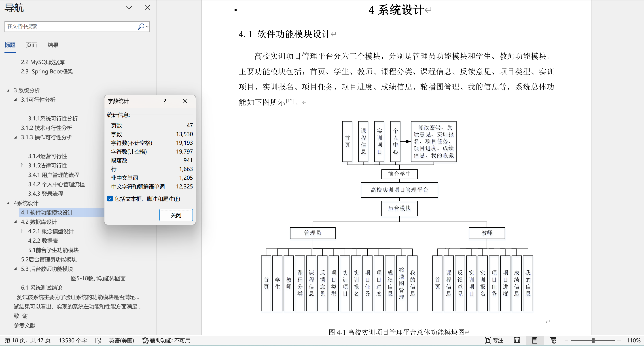Switch to the 标题 tab
The width and height of the screenshot is (644, 346).
[10, 45]
